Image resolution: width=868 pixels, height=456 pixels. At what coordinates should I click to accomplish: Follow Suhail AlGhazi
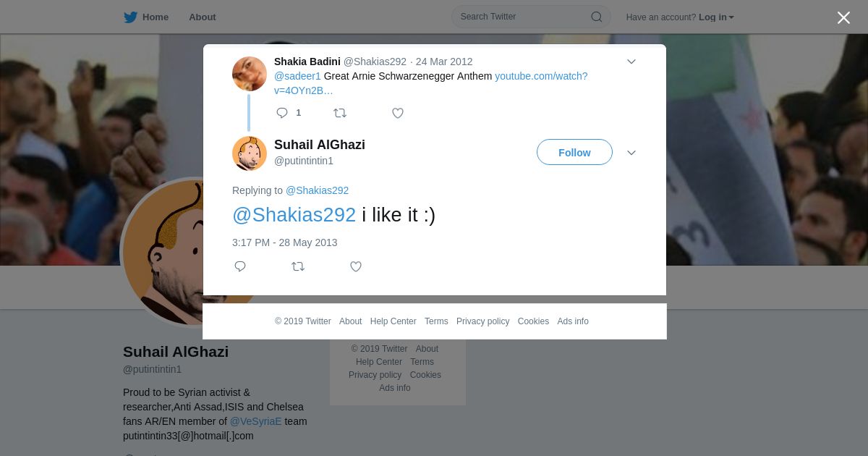point(574,153)
